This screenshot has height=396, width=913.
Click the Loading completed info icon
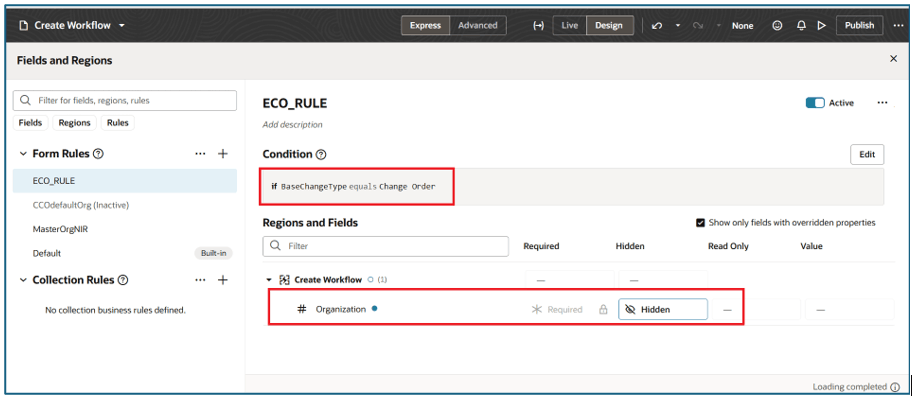[x=896, y=387]
